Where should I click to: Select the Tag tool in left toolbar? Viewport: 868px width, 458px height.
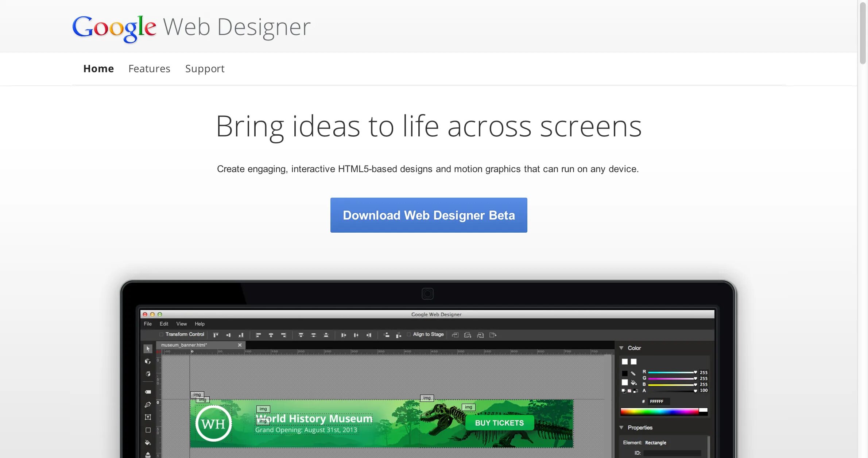click(148, 392)
